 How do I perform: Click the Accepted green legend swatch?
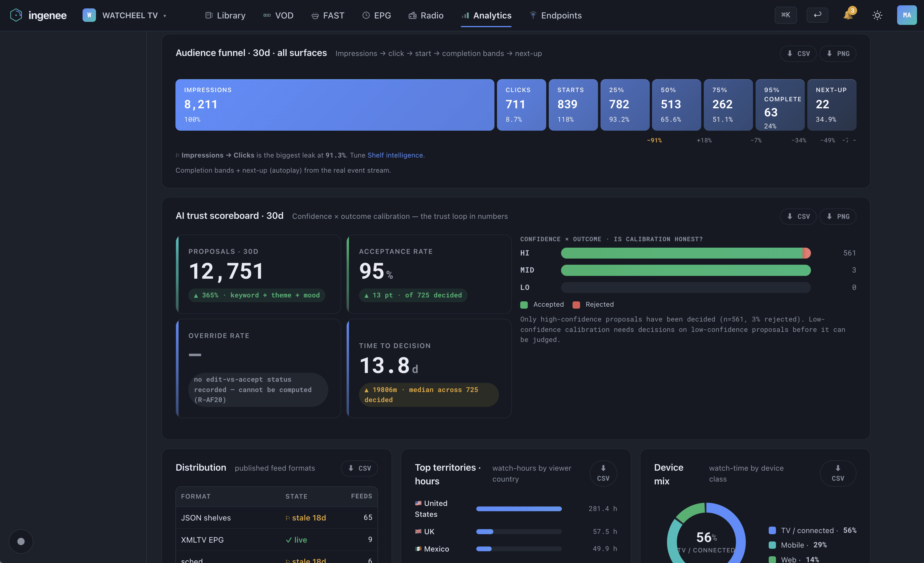coord(524,304)
